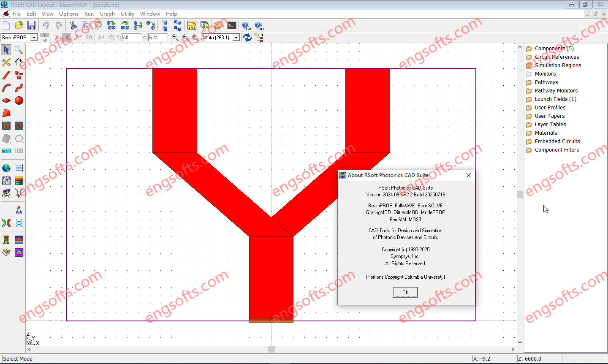Select the User Tapers tree item

point(550,116)
